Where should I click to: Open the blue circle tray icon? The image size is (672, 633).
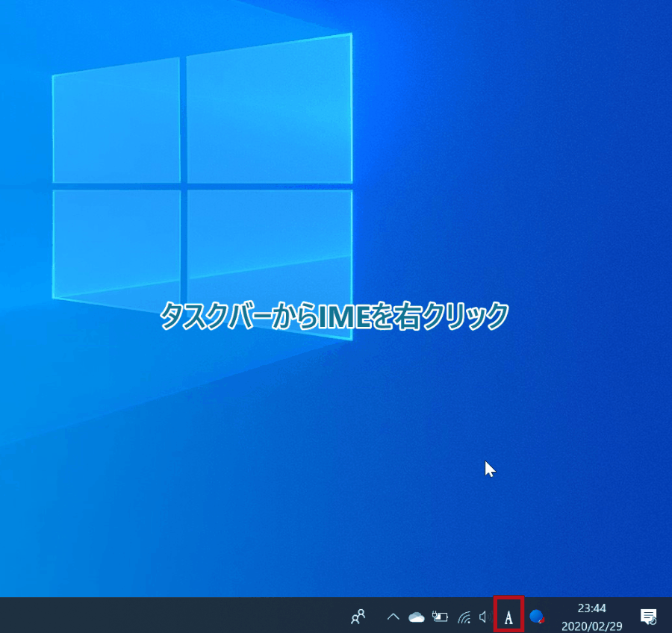pos(537,617)
